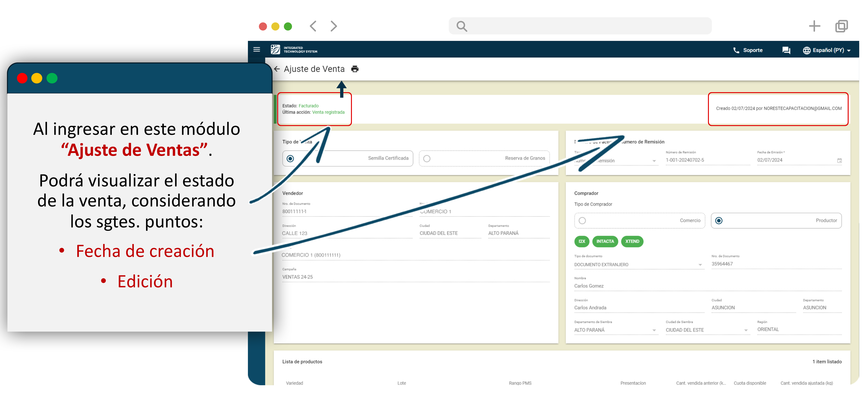Screen dimensions: 868x394
Task: Click the Soporte phone icon
Action: point(736,50)
